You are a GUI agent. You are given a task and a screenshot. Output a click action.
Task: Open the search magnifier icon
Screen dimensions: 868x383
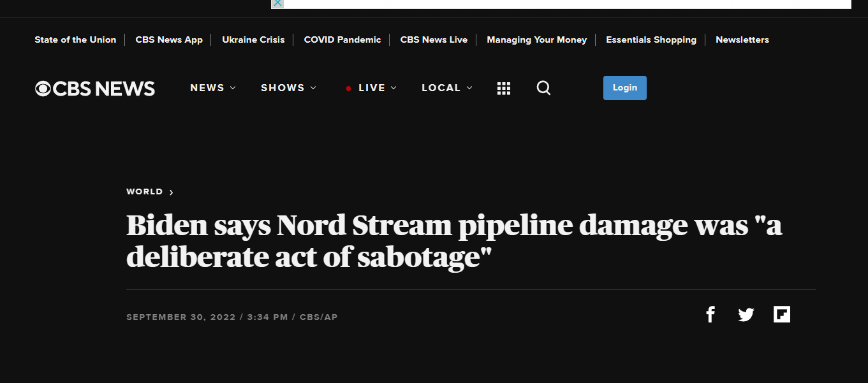point(543,88)
